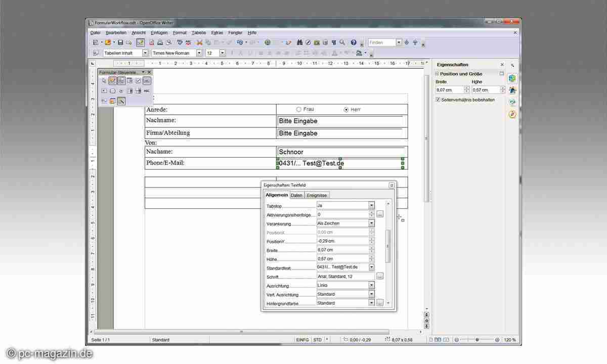This screenshot has height=364, width=607.
Task: Open the Tabelle menu
Action: point(199,32)
